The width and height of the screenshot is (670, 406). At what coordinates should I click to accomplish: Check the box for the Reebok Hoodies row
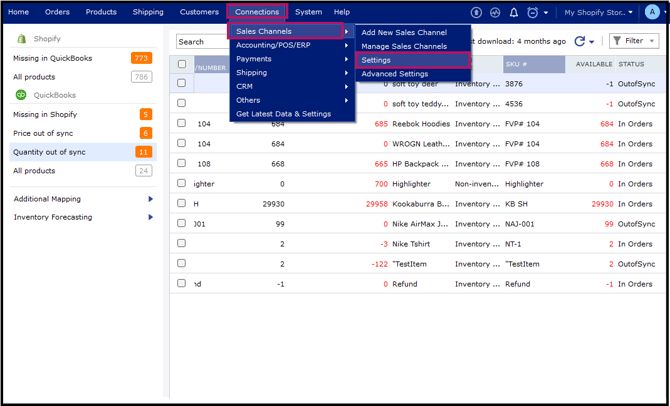(182, 124)
